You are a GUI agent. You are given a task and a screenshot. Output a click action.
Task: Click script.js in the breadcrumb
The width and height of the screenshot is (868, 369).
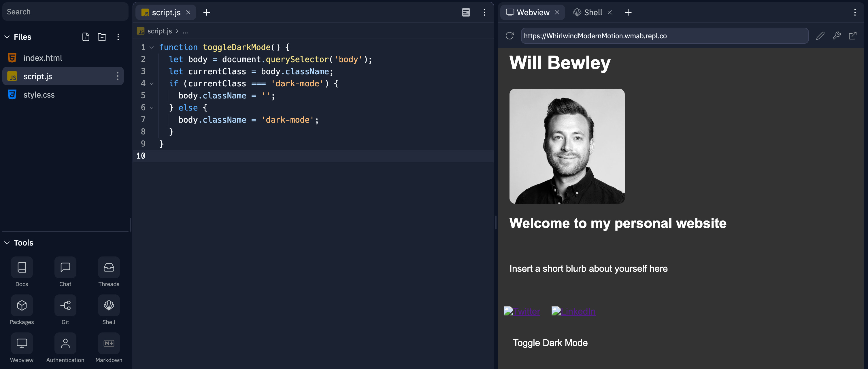pos(159,31)
